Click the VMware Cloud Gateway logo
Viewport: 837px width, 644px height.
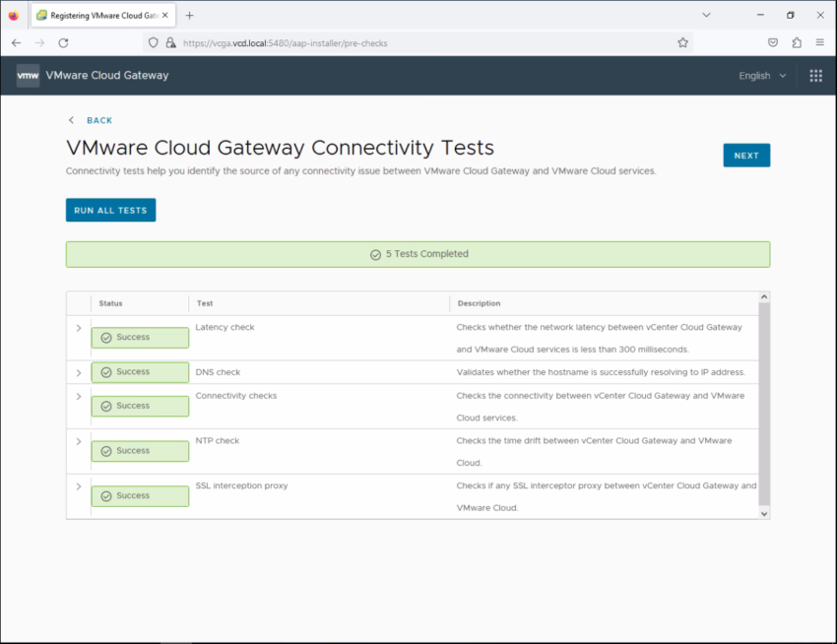pyautogui.click(x=27, y=75)
